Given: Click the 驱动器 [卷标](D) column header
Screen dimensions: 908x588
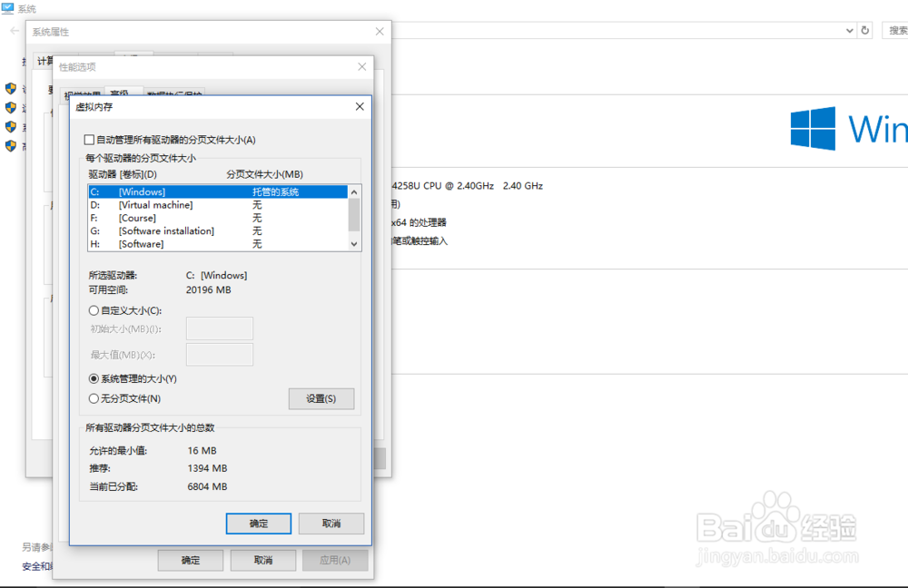Looking at the screenshot, I should [x=123, y=174].
